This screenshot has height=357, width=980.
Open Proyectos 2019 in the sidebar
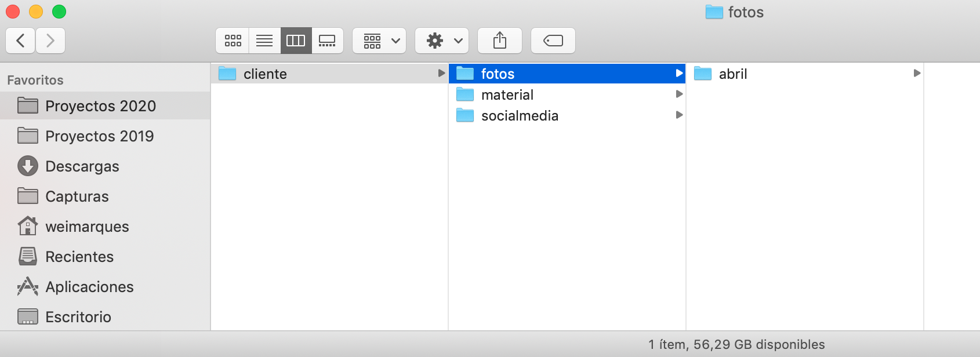click(x=99, y=136)
